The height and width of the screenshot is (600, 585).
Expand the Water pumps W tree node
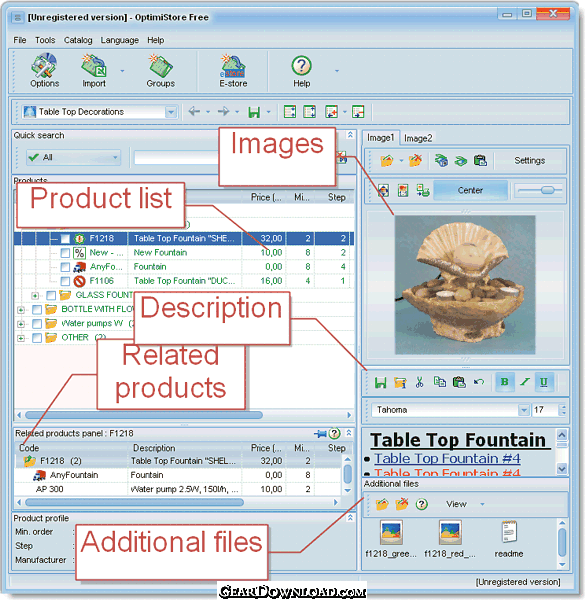[21, 324]
